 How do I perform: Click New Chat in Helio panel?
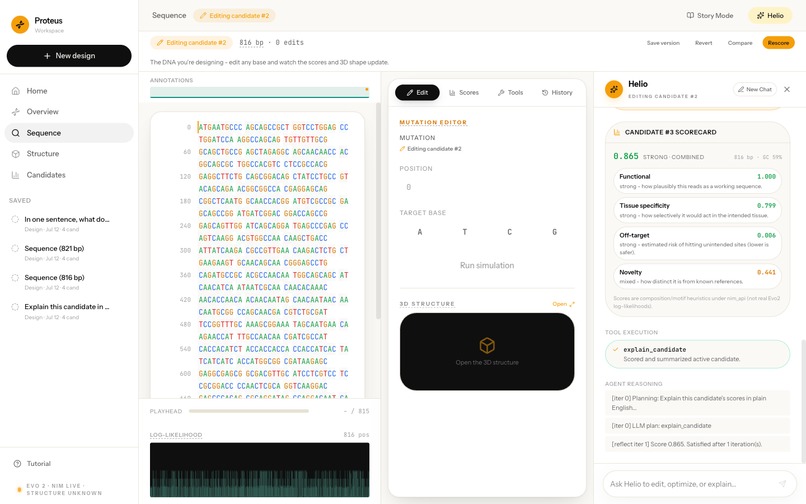pyautogui.click(x=755, y=89)
